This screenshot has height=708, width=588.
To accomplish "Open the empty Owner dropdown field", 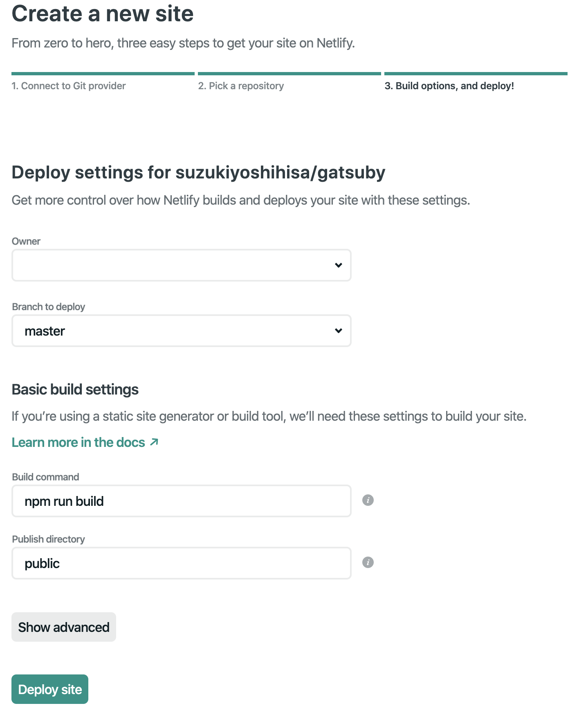I will point(182,265).
